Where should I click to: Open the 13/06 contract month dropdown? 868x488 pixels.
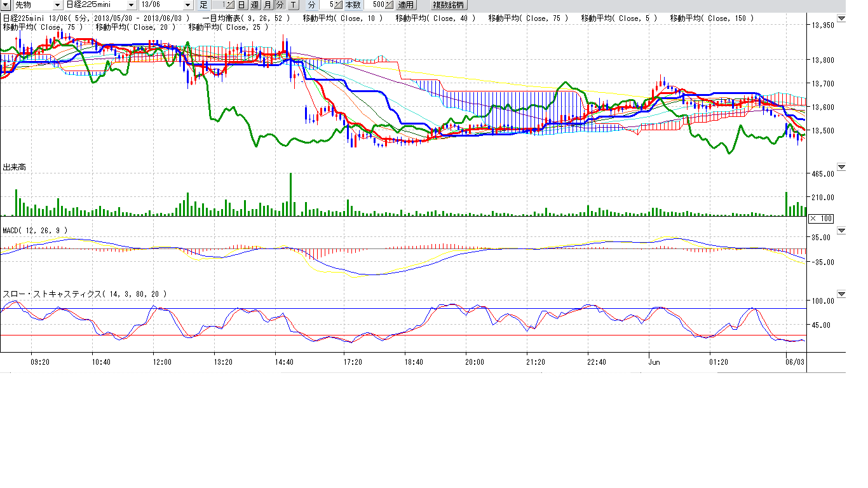(187, 4)
